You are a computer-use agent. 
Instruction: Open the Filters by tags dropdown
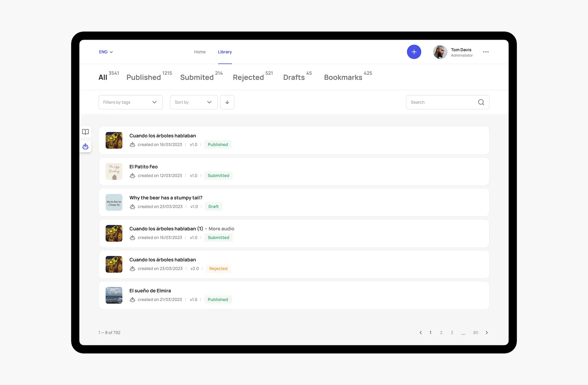130,102
